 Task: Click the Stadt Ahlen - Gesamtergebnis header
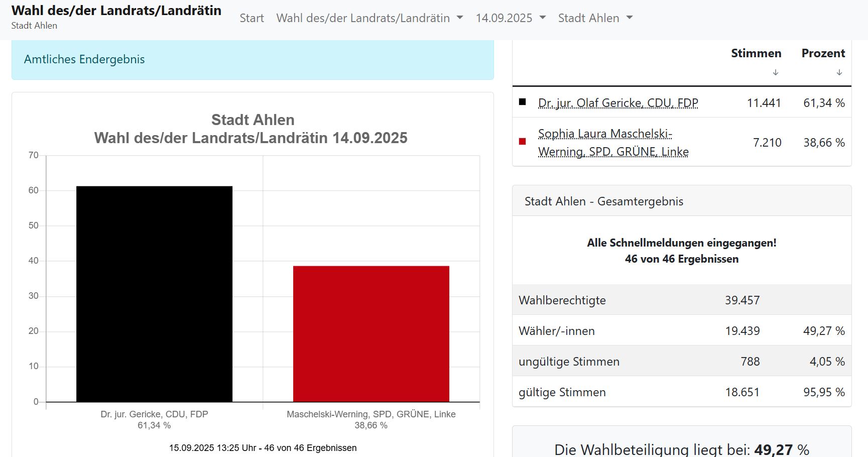[x=681, y=201]
